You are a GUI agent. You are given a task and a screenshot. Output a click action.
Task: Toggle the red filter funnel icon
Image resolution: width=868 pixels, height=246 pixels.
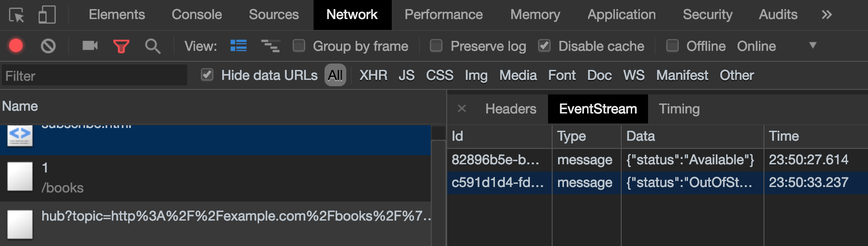(121, 46)
